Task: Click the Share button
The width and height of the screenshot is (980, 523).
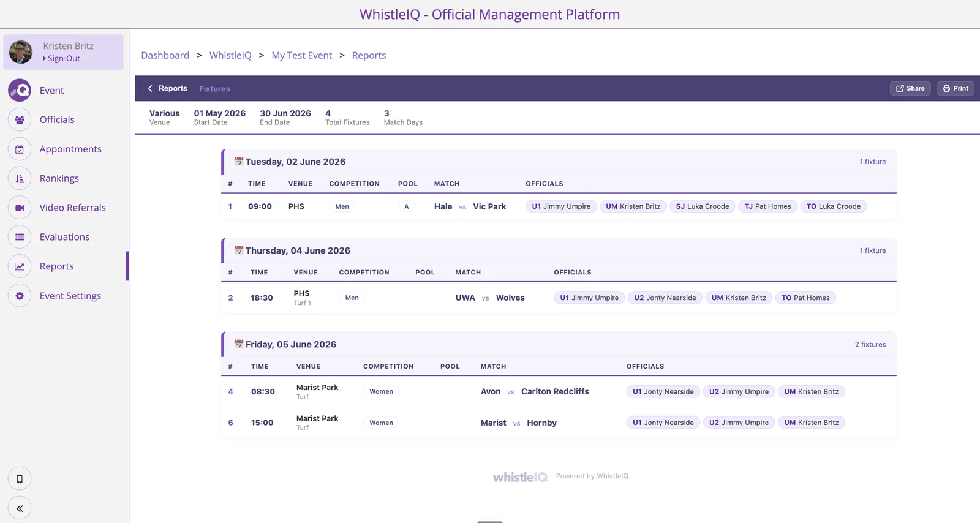Action: point(910,88)
